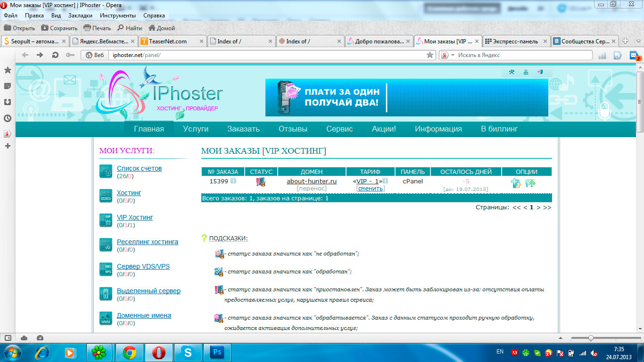Image resolution: width=644 pixels, height=362 pixels.
Task: Click the Выделенный сервер sidebar icon
Action: pyautogui.click(x=106, y=294)
